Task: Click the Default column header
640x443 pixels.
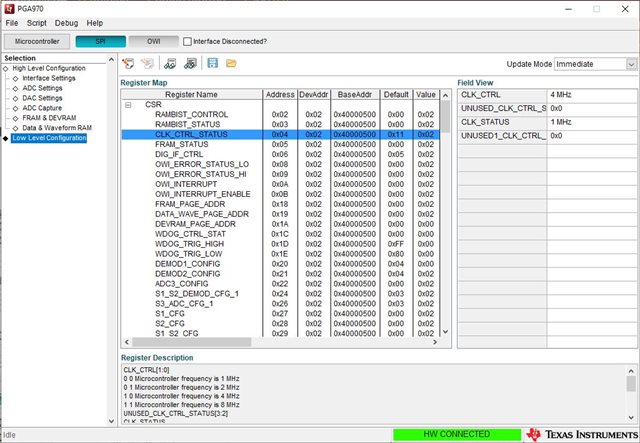Action: click(396, 95)
